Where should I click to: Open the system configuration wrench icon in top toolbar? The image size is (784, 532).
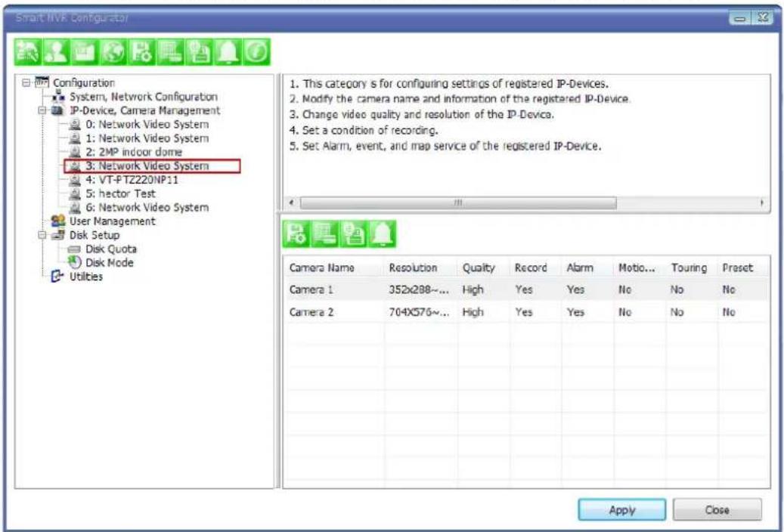pyautogui.click(x=27, y=52)
